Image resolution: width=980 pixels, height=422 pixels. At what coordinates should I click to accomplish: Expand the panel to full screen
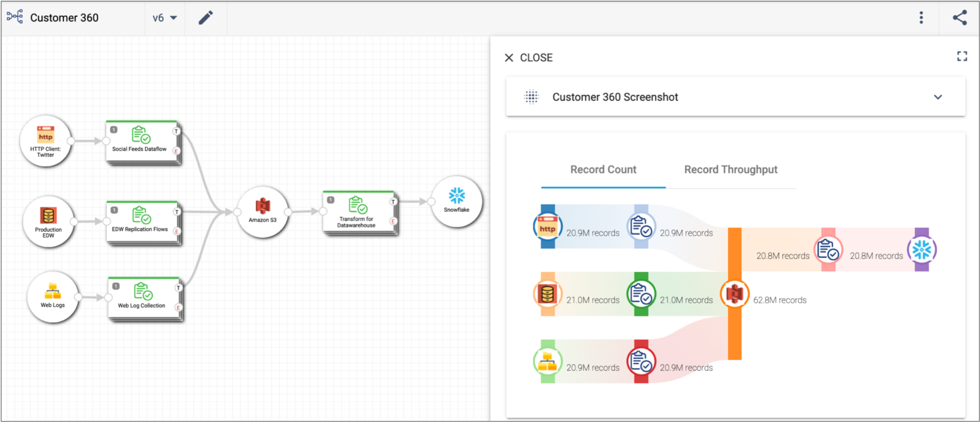click(x=962, y=56)
